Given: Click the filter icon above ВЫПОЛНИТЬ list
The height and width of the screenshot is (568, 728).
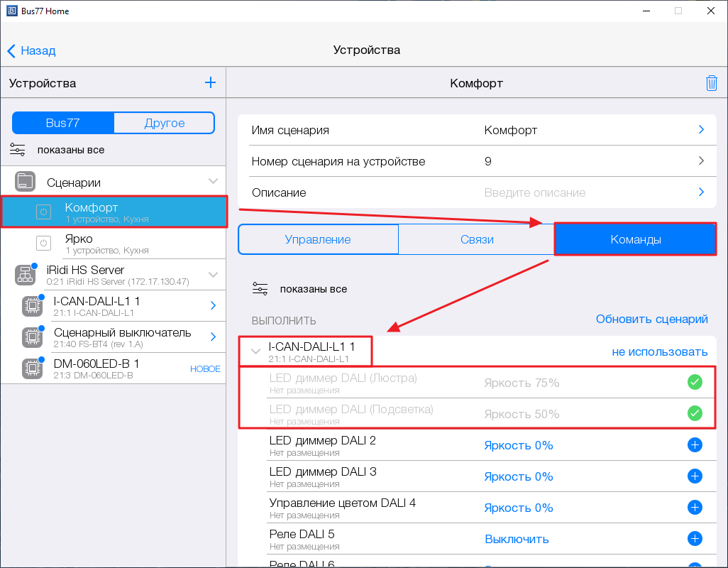Looking at the screenshot, I should click(260, 289).
